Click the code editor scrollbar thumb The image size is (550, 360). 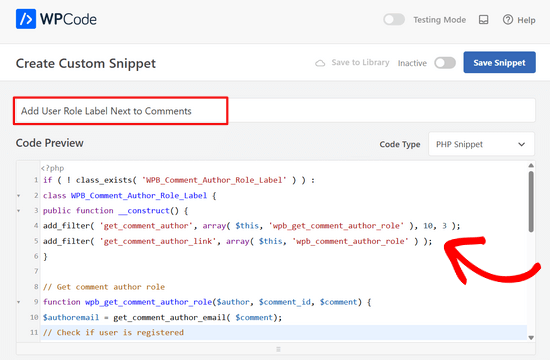531,202
